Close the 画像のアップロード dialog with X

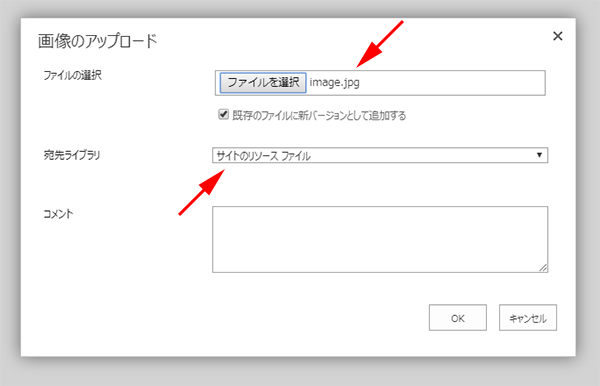[558, 36]
